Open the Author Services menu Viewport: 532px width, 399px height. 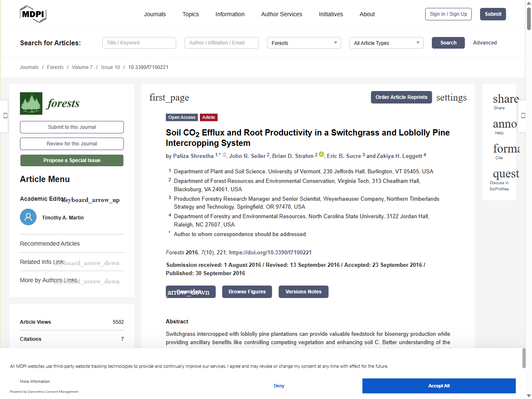tap(281, 14)
